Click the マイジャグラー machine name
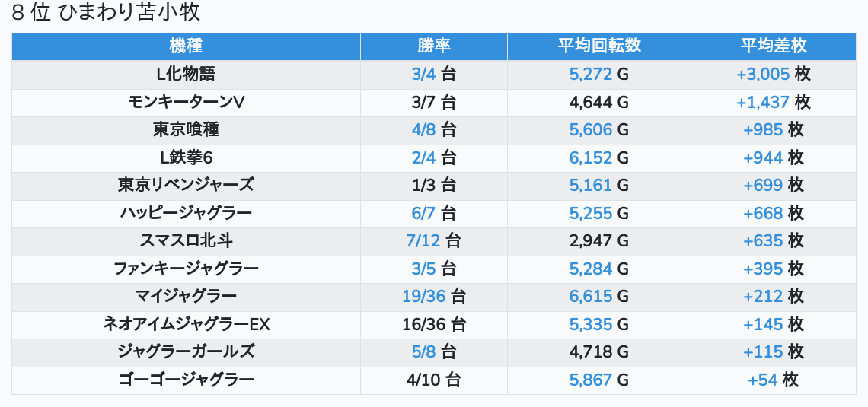Image resolution: width=868 pixels, height=407 pixels. coord(186,296)
